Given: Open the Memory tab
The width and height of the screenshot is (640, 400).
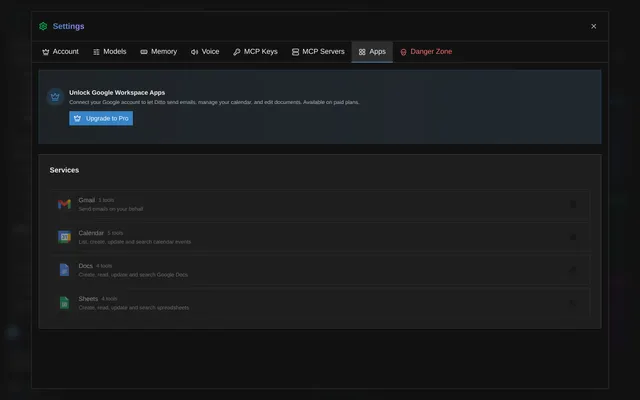Looking at the screenshot, I should point(159,52).
